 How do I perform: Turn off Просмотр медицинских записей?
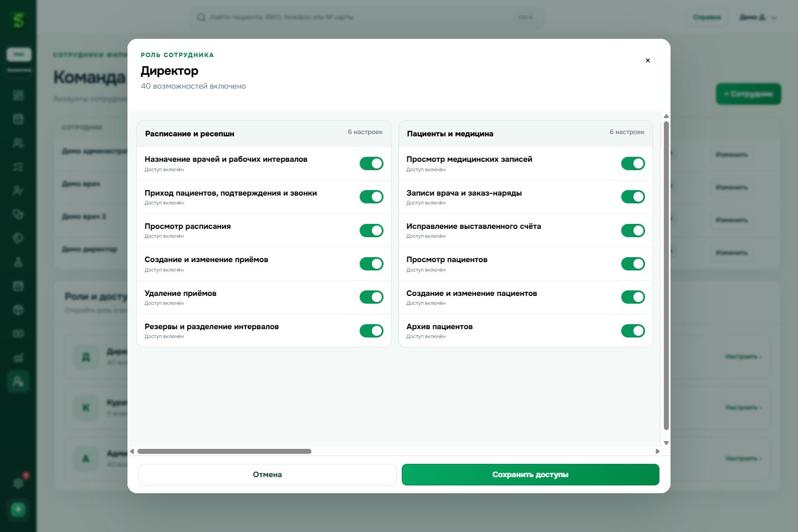tap(633, 163)
